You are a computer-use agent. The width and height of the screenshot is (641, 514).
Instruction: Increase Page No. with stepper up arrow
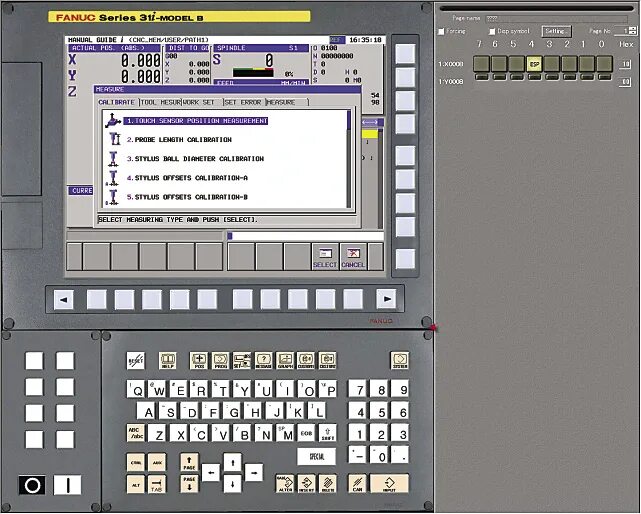(x=633, y=29)
